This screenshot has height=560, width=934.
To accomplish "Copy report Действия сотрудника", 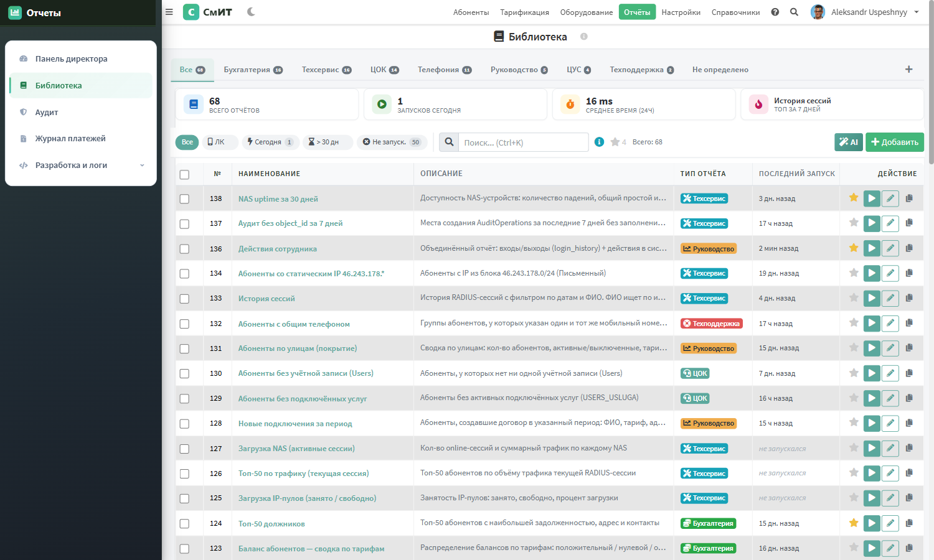I will (x=909, y=248).
